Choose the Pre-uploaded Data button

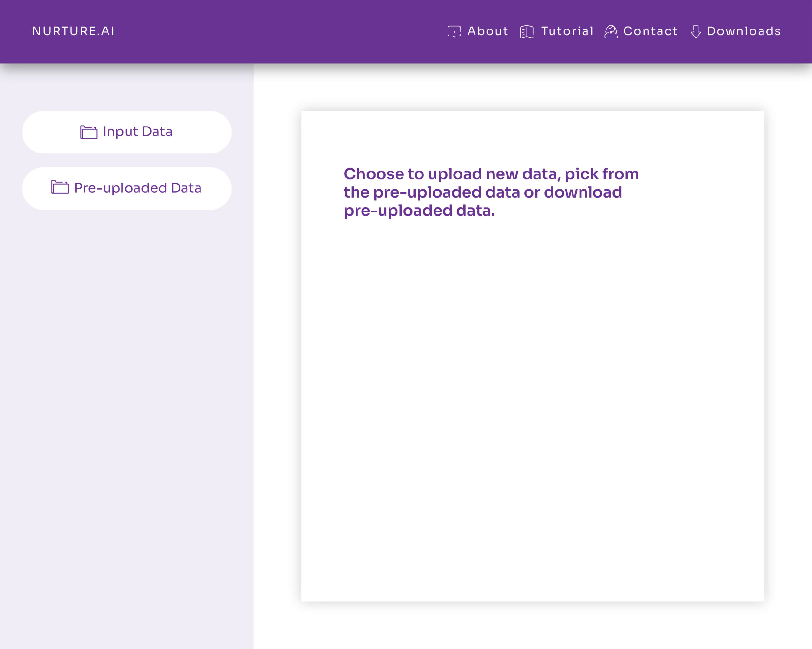[x=127, y=189]
